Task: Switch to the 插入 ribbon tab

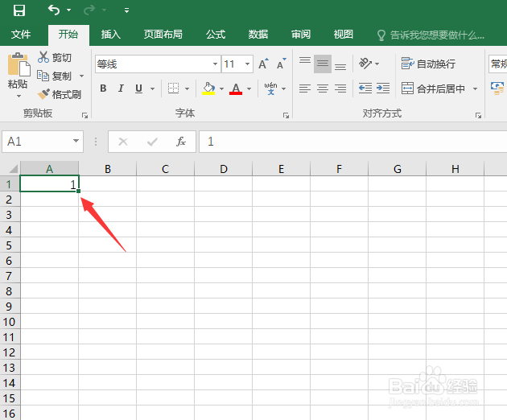Action: [110, 35]
